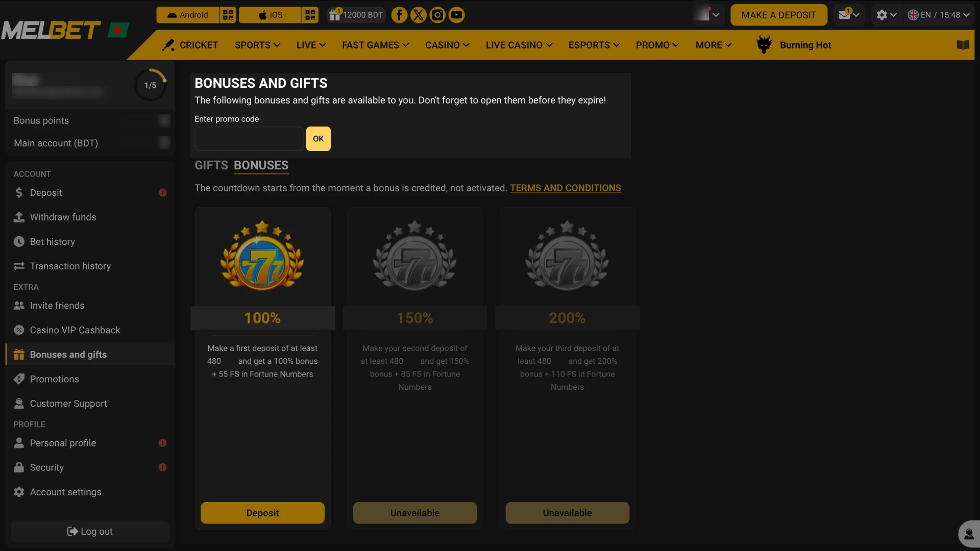Screen dimensions: 980x551
Task: Open the betting rules book icon
Action: (963, 44)
